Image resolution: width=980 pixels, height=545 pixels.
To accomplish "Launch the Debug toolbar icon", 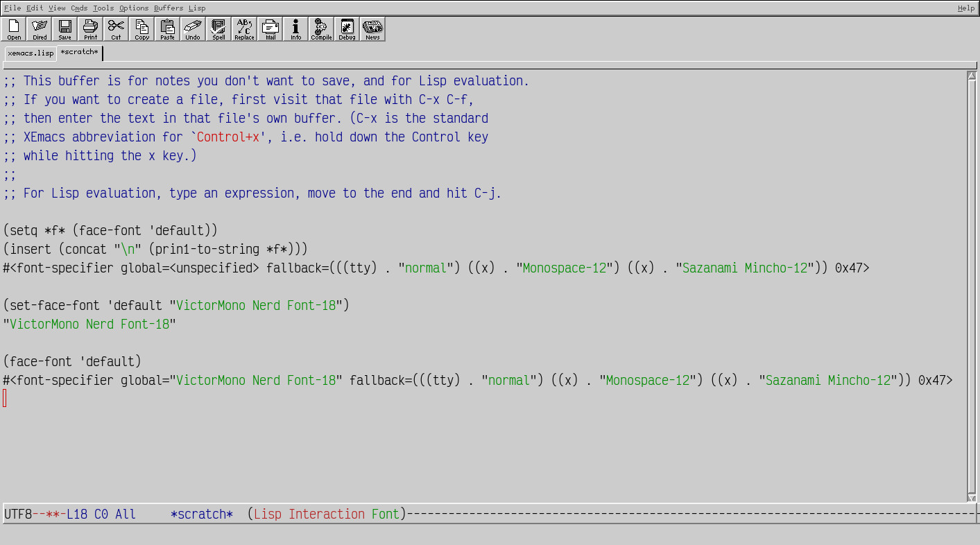I will (347, 29).
